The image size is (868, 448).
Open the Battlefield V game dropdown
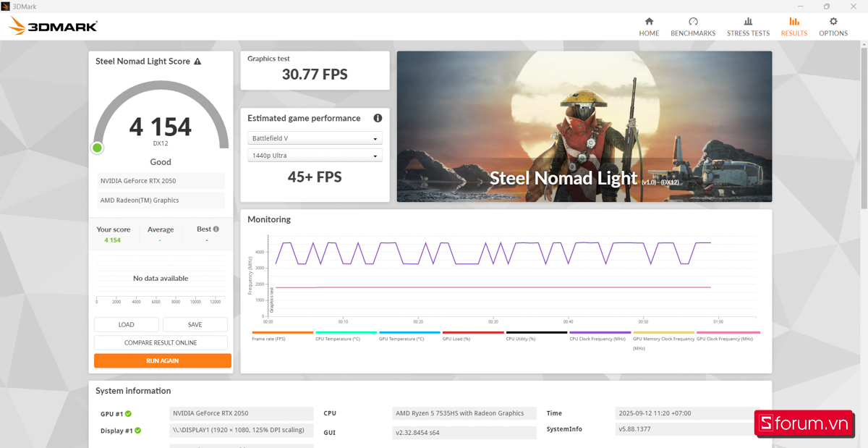[x=315, y=138]
